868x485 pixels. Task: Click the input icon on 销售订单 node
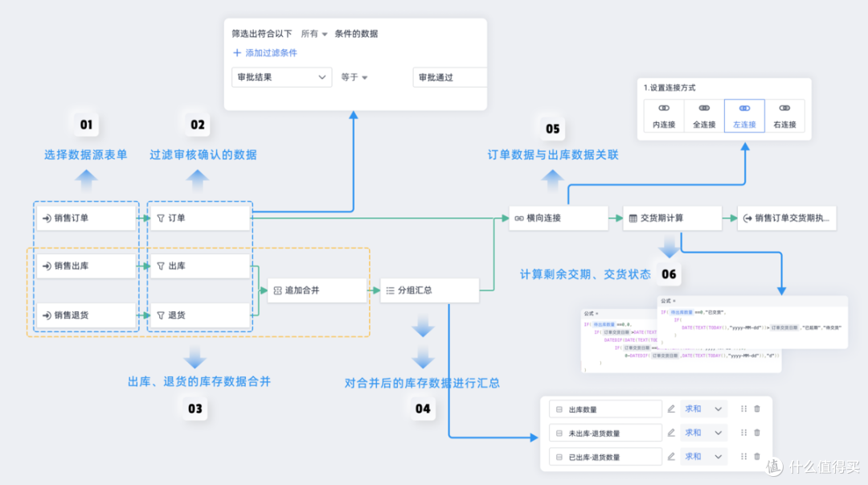pos(47,219)
